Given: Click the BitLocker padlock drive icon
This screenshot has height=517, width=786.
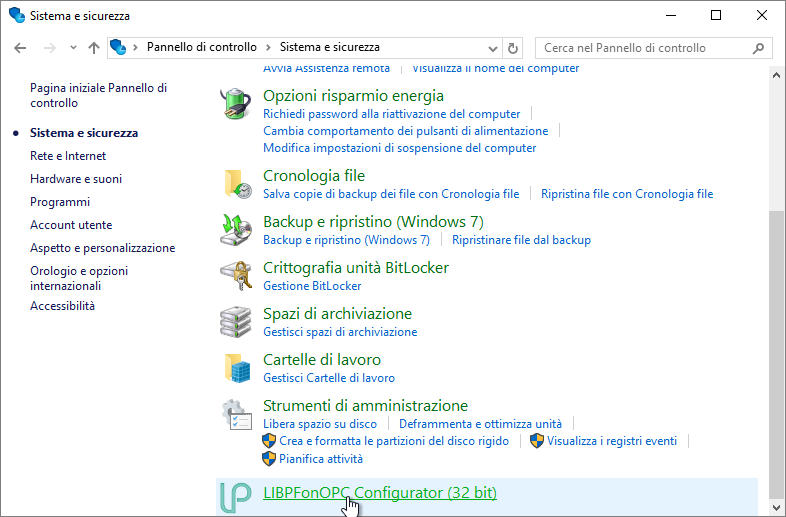Looking at the screenshot, I should tap(236, 276).
